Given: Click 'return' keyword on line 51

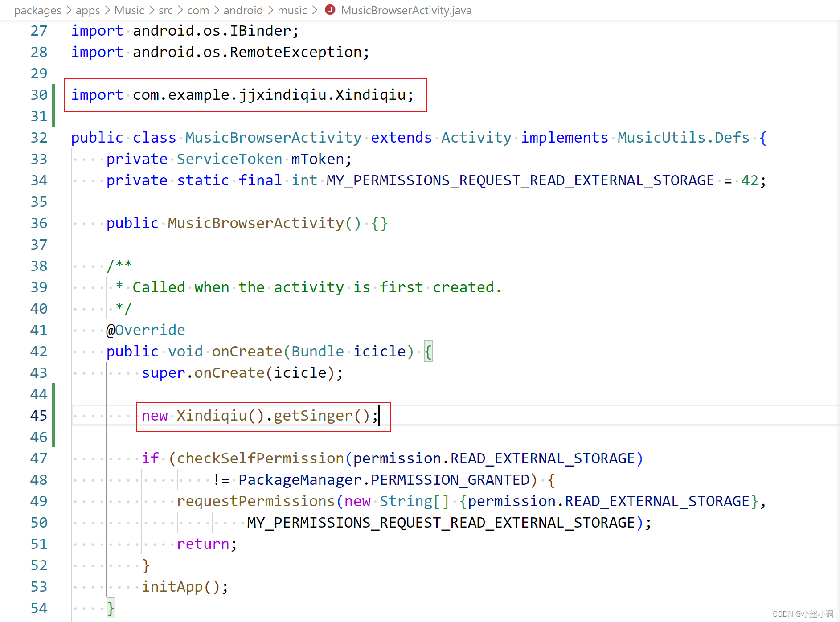Looking at the screenshot, I should (x=203, y=544).
